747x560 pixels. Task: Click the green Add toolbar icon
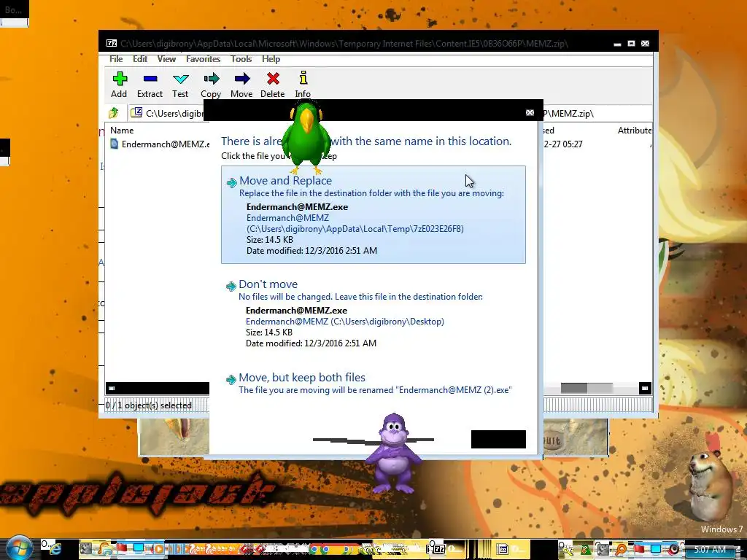tap(120, 79)
